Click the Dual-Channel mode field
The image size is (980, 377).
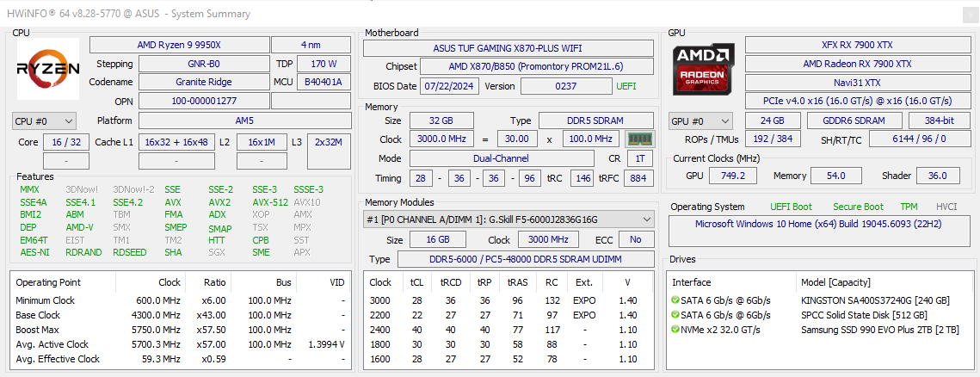[x=502, y=158]
